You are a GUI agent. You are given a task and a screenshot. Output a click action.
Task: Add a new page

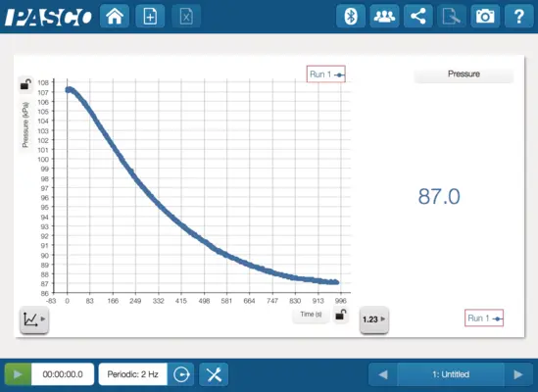tap(150, 16)
